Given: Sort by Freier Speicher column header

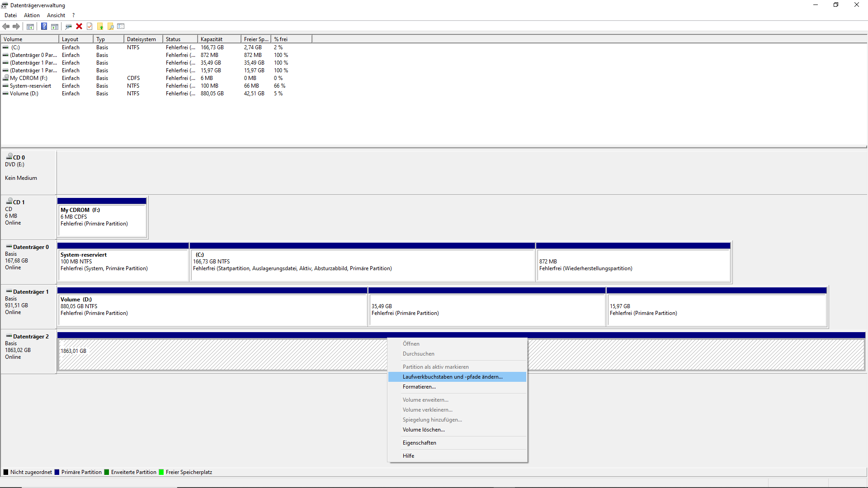Looking at the screenshot, I should point(256,39).
